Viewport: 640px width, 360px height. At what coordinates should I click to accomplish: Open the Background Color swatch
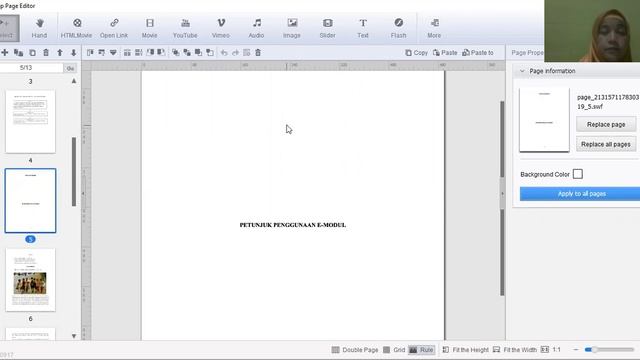tap(578, 174)
